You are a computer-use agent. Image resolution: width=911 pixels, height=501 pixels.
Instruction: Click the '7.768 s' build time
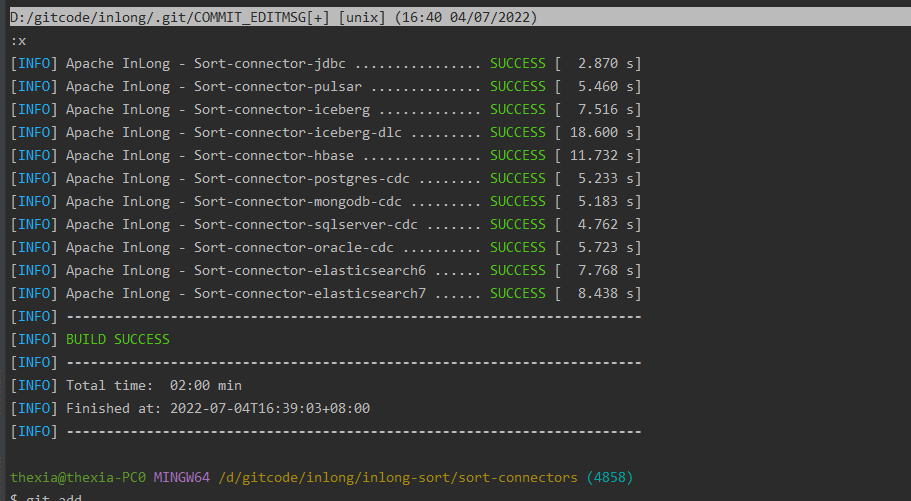(605, 271)
